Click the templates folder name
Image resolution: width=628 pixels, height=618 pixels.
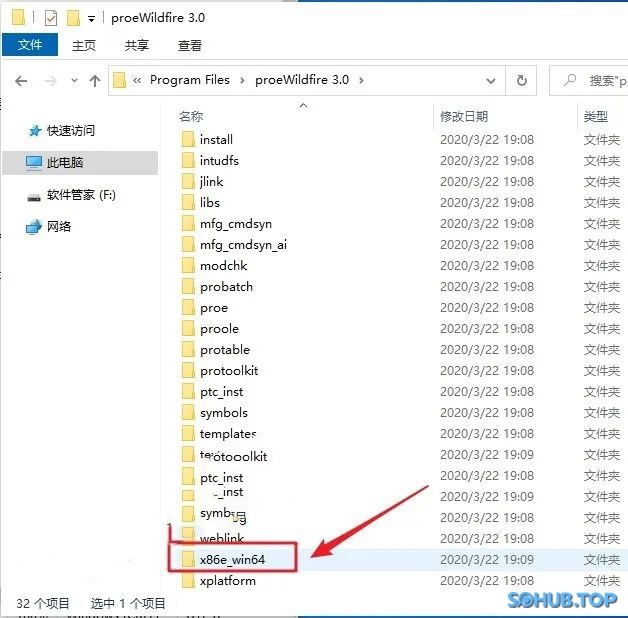click(x=228, y=434)
